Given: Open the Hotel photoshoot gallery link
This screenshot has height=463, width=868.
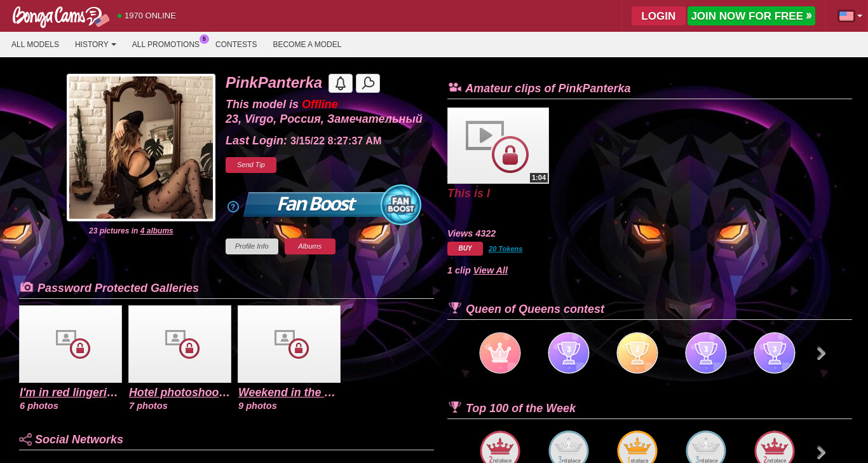Looking at the screenshot, I should [180, 392].
